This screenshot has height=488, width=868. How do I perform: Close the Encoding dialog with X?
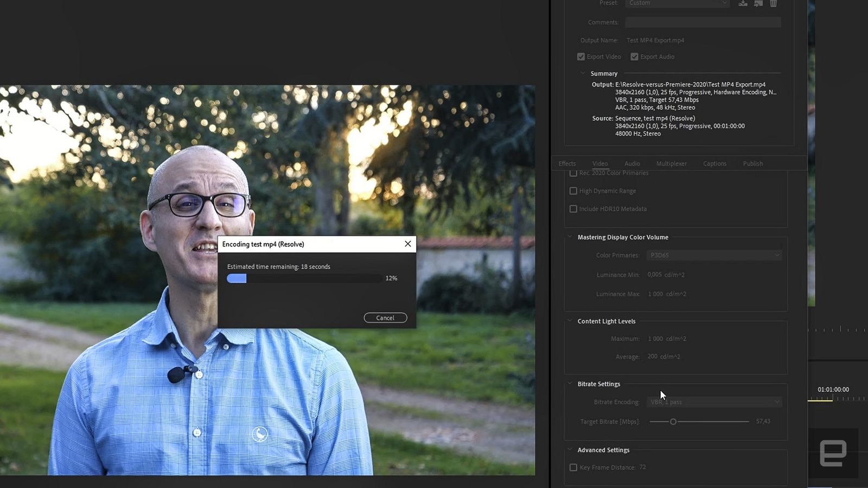click(408, 244)
